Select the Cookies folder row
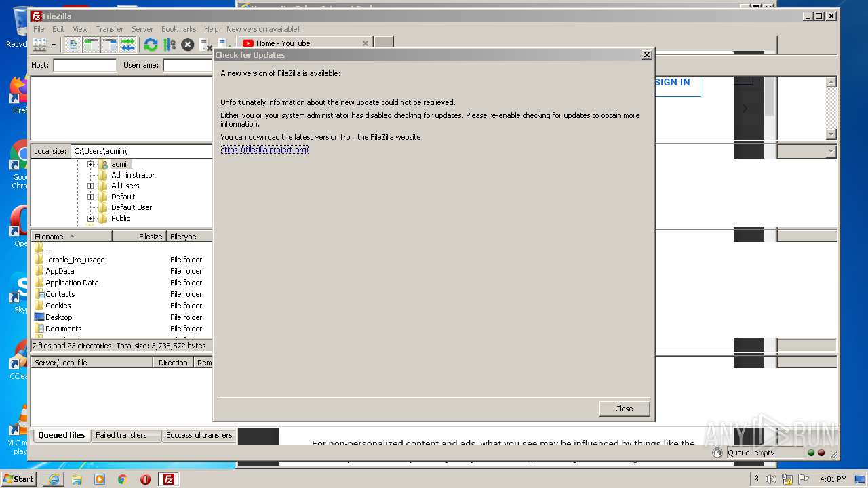This screenshot has width=868, height=488. click(x=122, y=306)
